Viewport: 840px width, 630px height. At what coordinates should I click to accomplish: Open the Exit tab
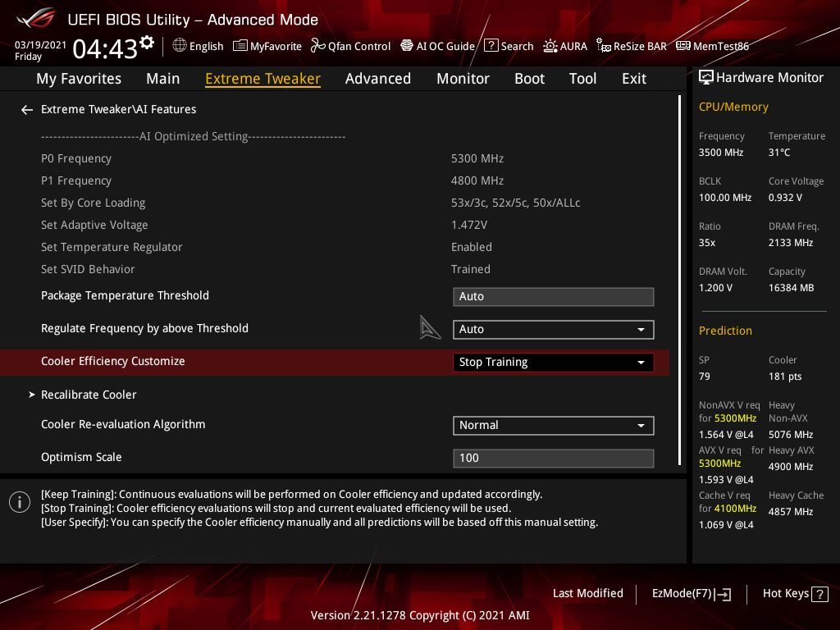pyautogui.click(x=634, y=79)
